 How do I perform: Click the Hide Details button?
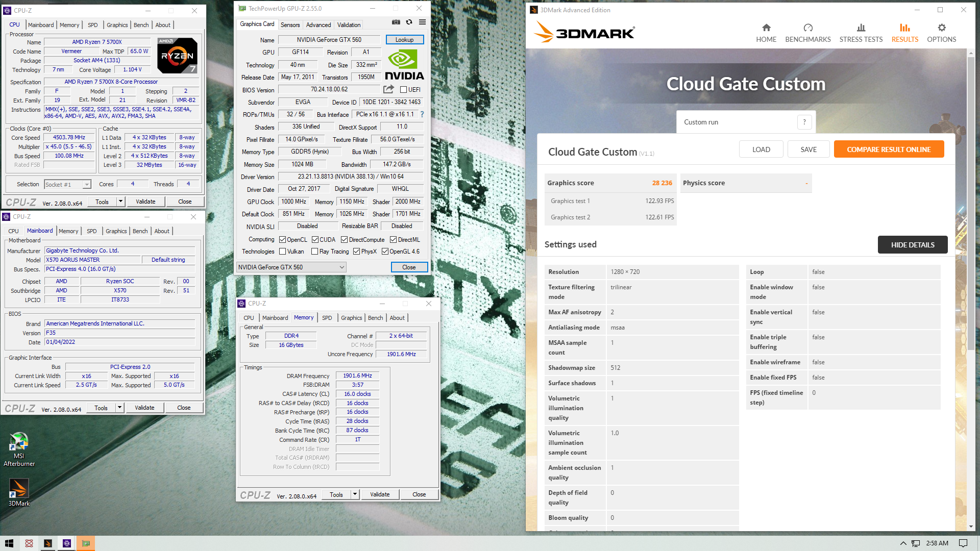(913, 245)
